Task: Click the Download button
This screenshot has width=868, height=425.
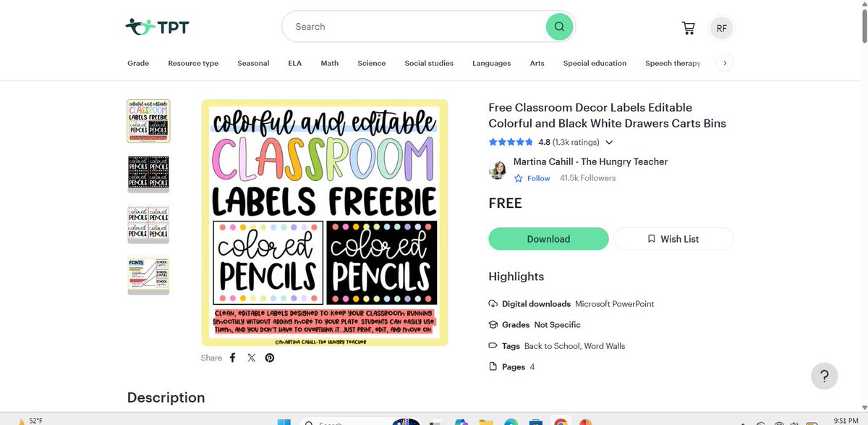Action: [548, 239]
